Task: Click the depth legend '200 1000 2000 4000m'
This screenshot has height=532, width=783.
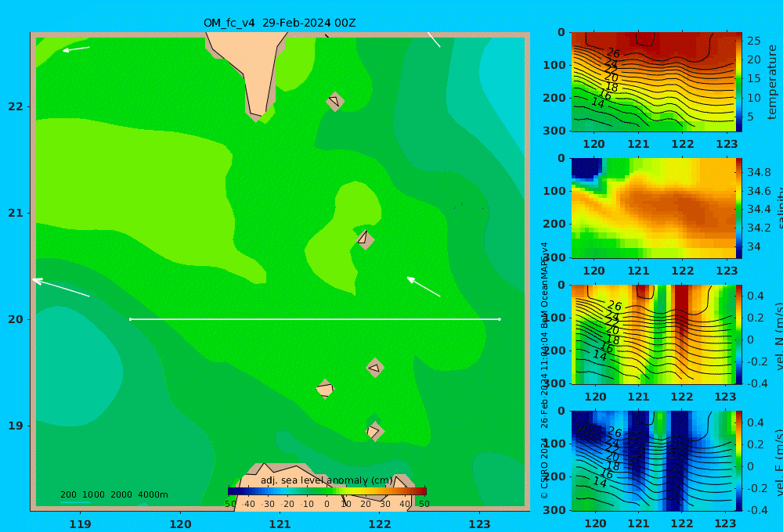Action: 114,494
